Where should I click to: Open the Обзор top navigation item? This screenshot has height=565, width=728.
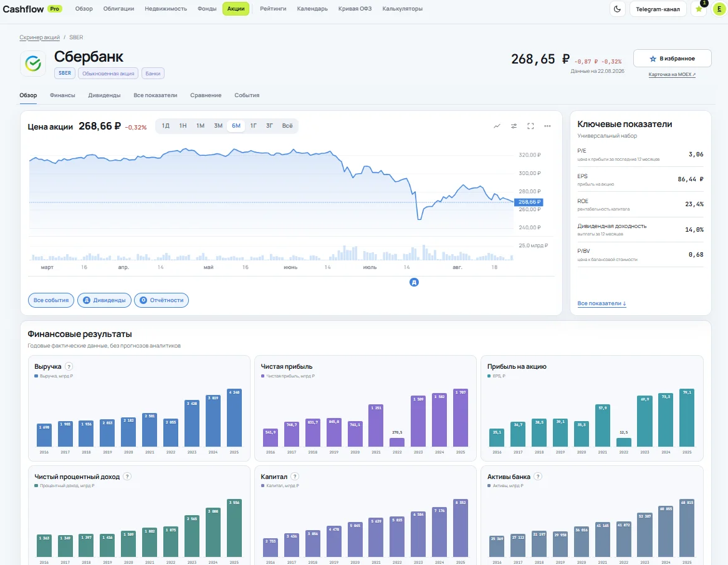tap(84, 9)
